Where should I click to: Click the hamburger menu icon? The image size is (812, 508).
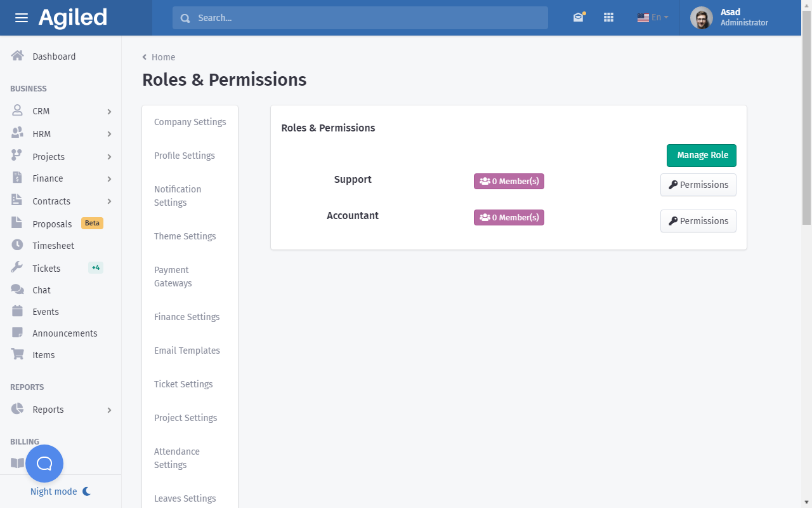pyautogui.click(x=22, y=18)
